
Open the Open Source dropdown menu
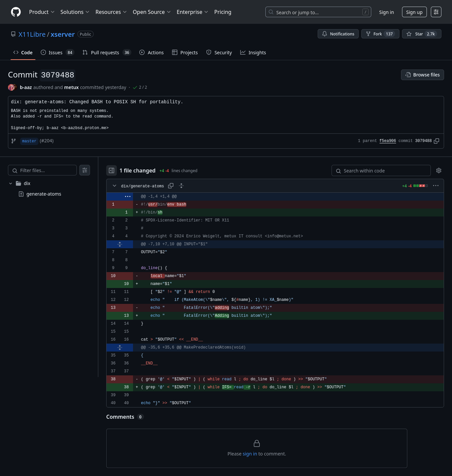click(152, 12)
